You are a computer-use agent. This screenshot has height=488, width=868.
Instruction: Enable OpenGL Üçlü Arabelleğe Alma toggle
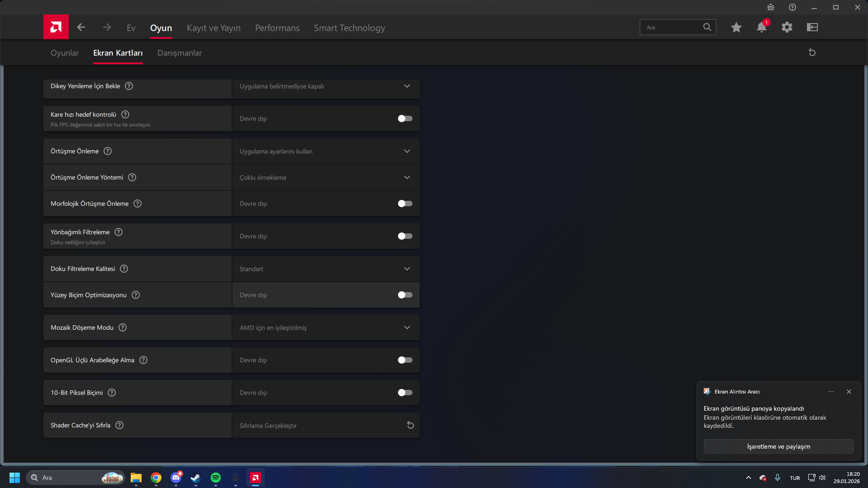tap(405, 360)
